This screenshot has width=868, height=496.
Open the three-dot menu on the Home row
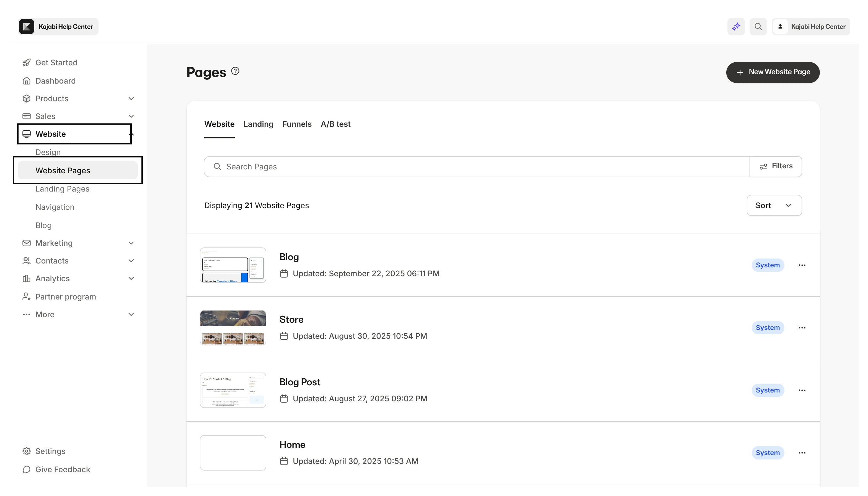tap(802, 452)
